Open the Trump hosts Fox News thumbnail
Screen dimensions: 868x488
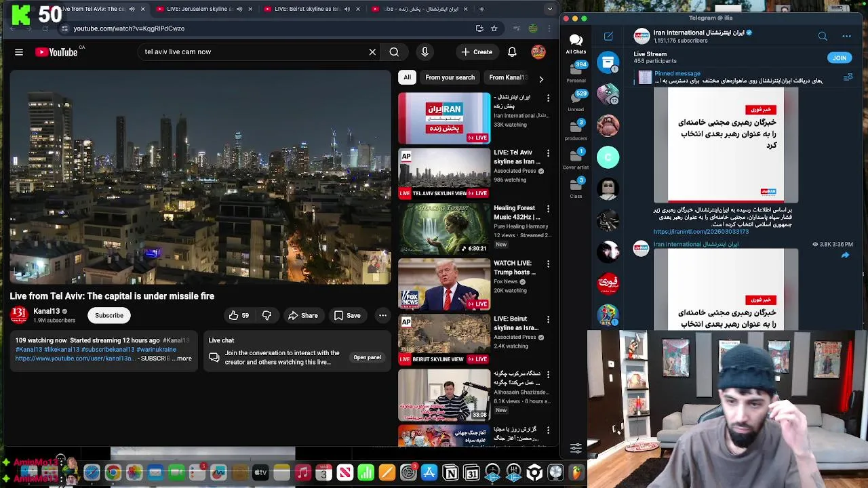[444, 284]
